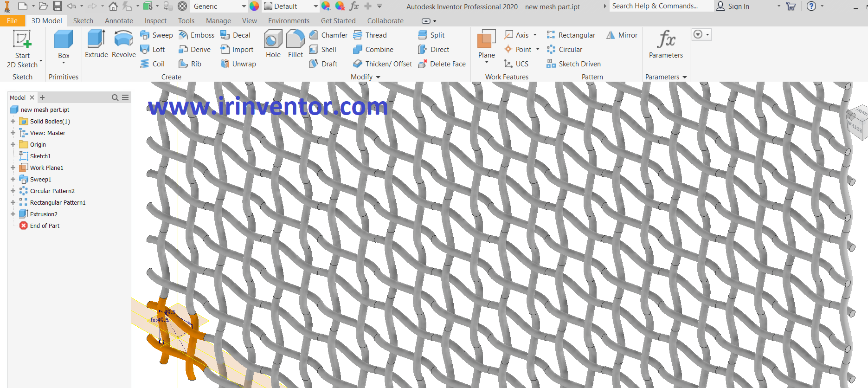Save the file with the floppy icon

tap(57, 6)
